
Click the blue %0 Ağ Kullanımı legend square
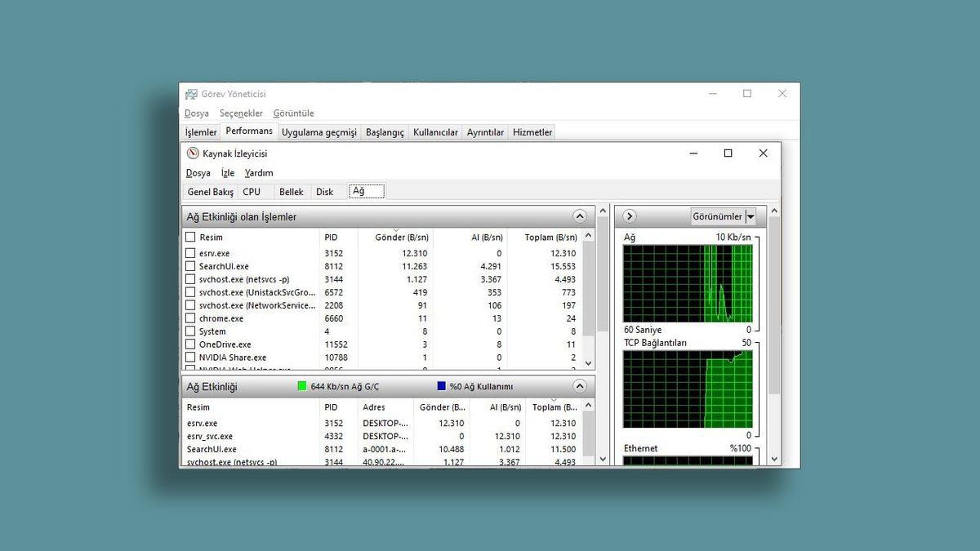pos(440,385)
